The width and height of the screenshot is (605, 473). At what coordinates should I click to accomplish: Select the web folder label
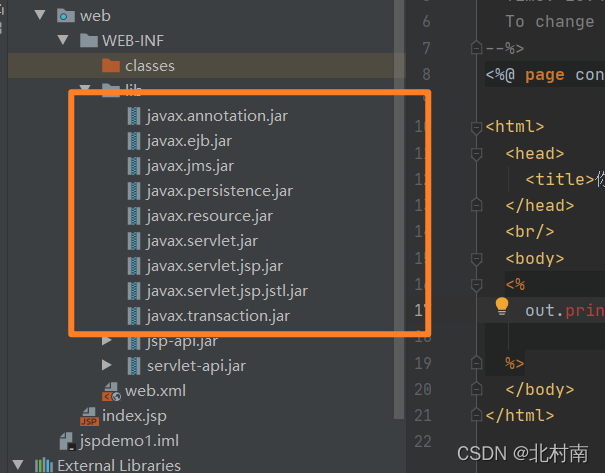(x=95, y=16)
